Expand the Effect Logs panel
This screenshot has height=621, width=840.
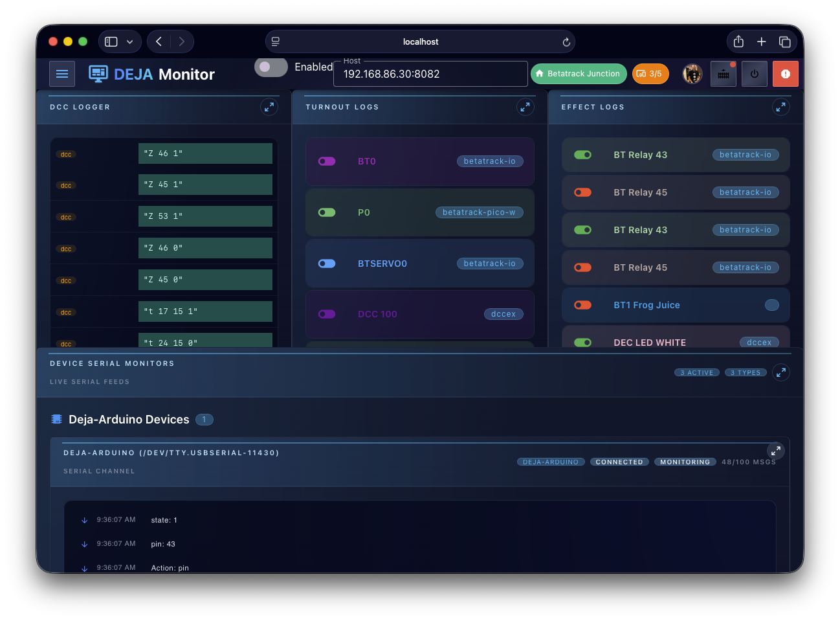[781, 107]
